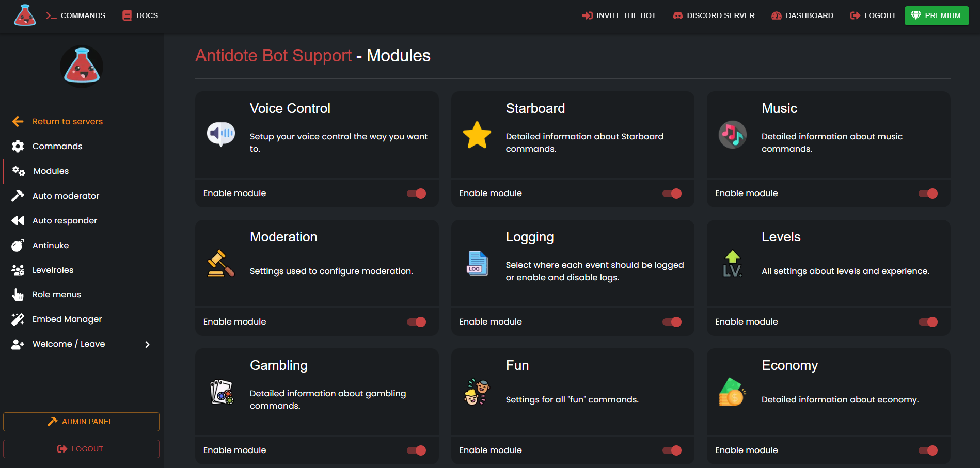Click the Starboard card heading
Viewport: 980px width, 468px height.
click(535, 108)
